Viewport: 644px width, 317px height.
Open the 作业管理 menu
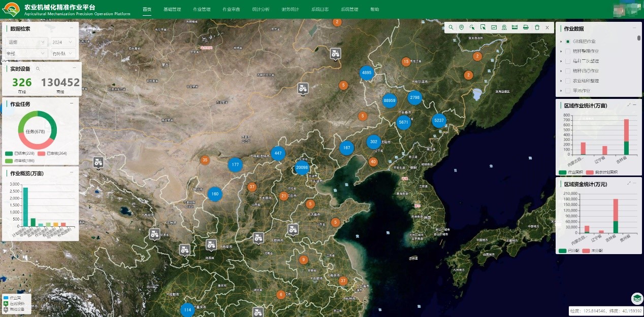pos(202,10)
